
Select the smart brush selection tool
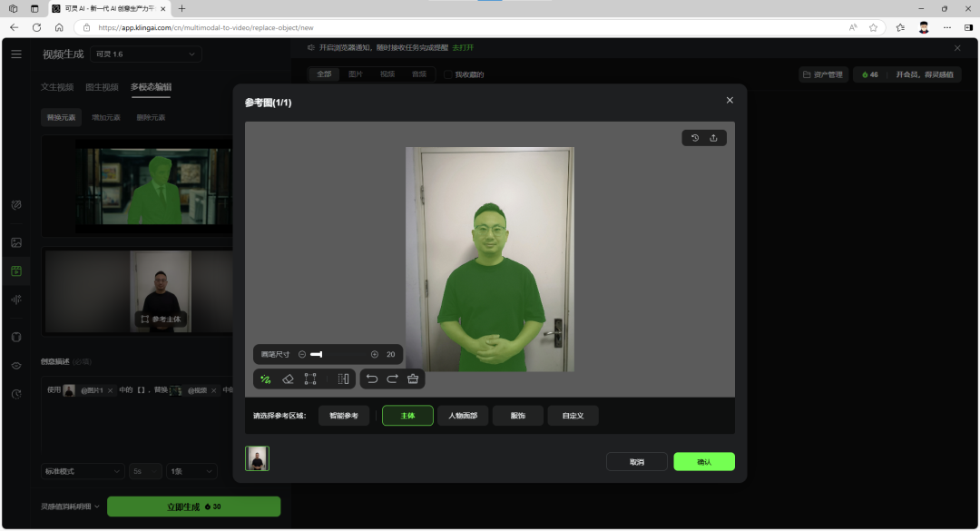pyautogui.click(x=266, y=379)
